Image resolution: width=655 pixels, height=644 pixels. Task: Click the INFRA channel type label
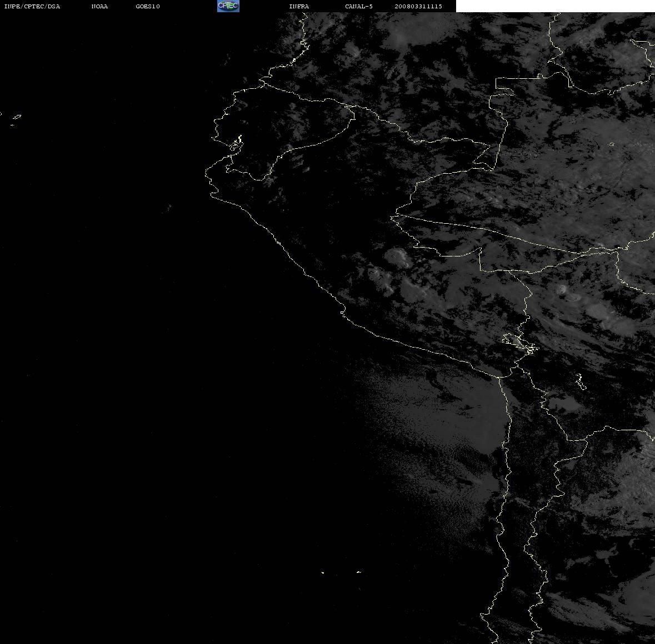click(x=299, y=6)
